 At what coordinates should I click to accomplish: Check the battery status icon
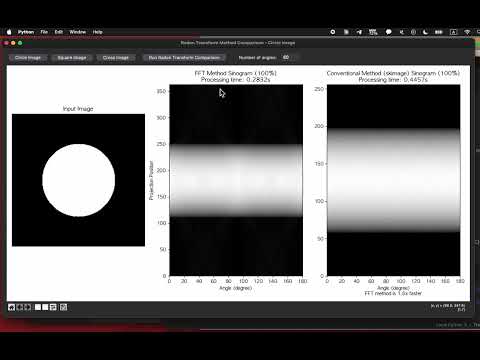point(439,32)
